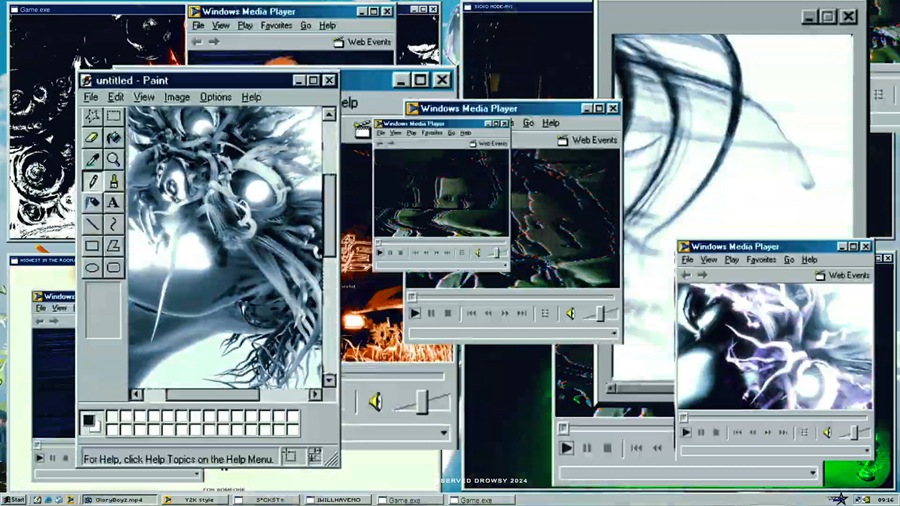Pick the Rectangle shape tool in Paint
Image resolution: width=900 pixels, height=506 pixels.
point(92,246)
